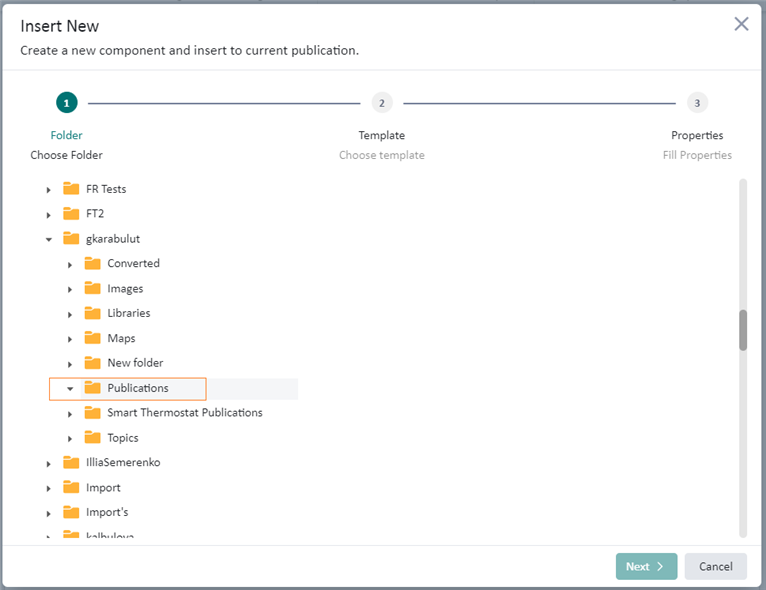Screen dimensions: 766x590
Task: Expand the Import folder arrow
Action: [48, 488]
